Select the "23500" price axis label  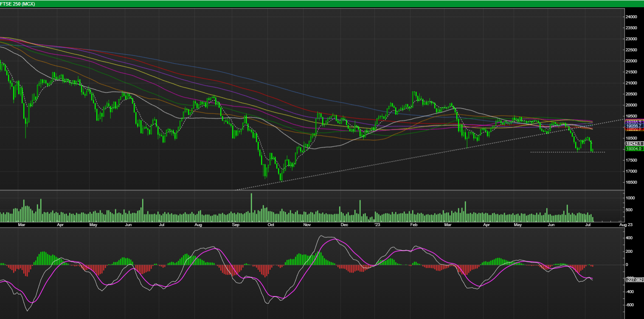(x=631, y=28)
